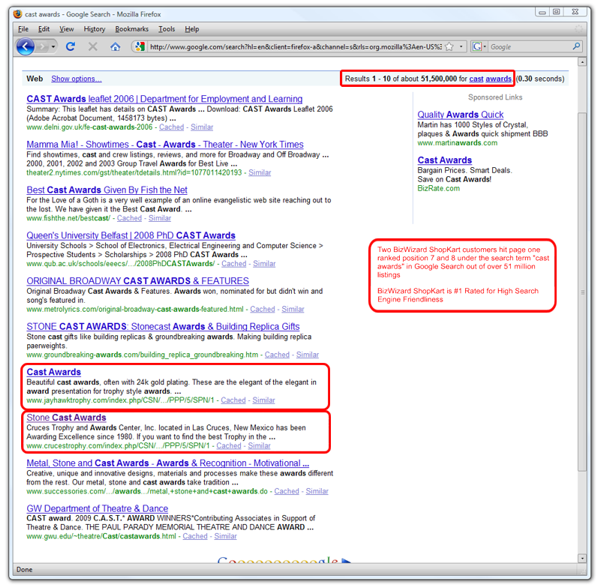Viewport: 600px width, 585px height.
Task: Click Cached link for fishthe.net result
Action: tap(129, 218)
